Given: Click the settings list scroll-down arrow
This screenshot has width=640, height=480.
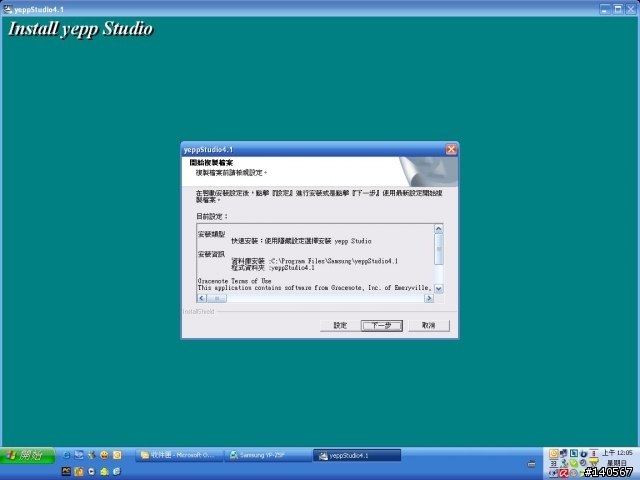Looking at the screenshot, I should (x=439, y=289).
